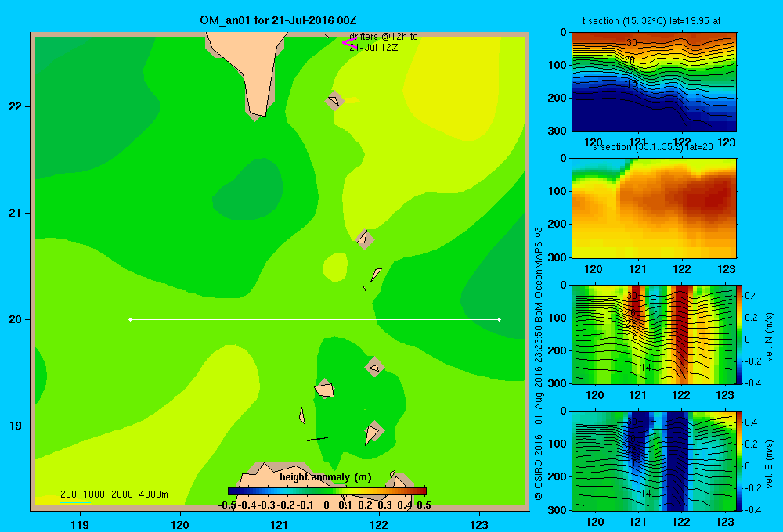Click the 30 isotherm label in temperature section

click(x=632, y=43)
